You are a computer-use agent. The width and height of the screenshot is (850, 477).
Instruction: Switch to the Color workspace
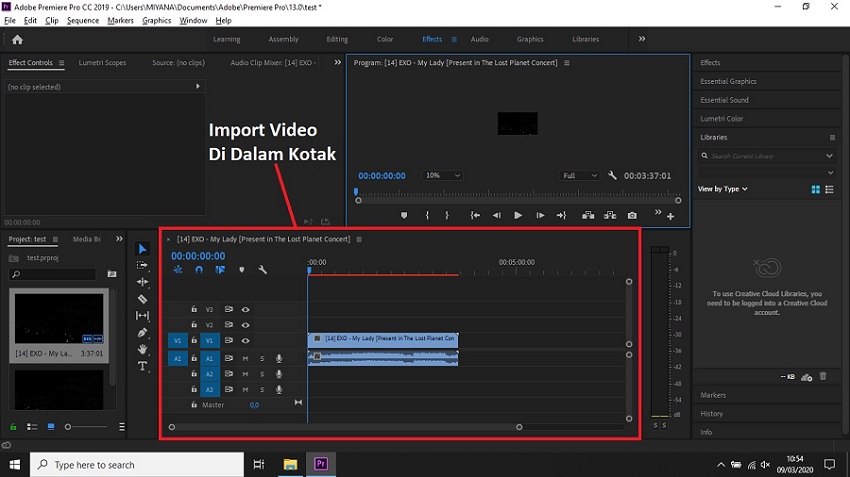[x=385, y=39]
